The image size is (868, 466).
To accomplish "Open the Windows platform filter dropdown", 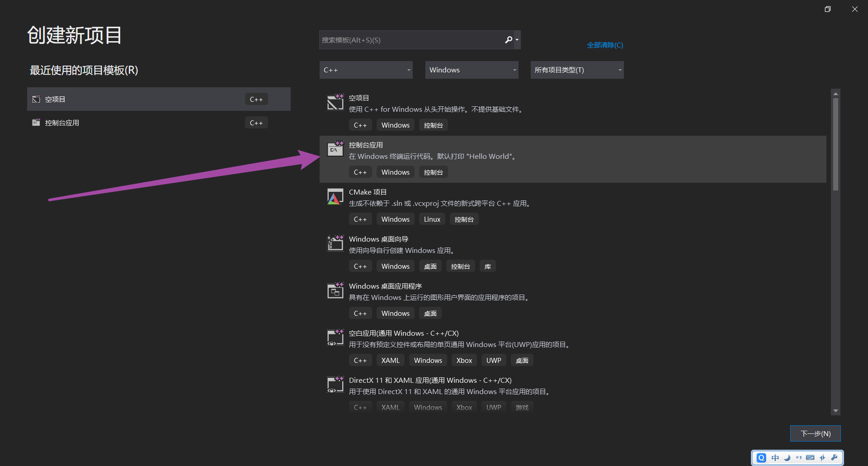I will [x=472, y=70].
